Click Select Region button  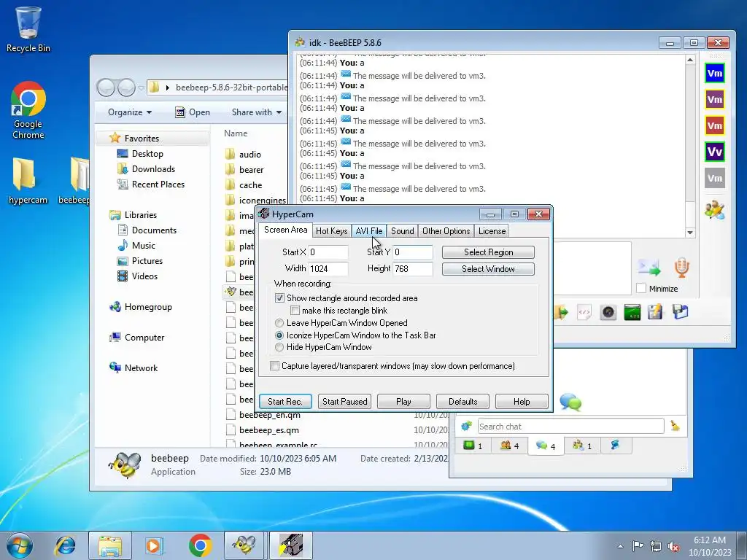click(x=488, y=252)
